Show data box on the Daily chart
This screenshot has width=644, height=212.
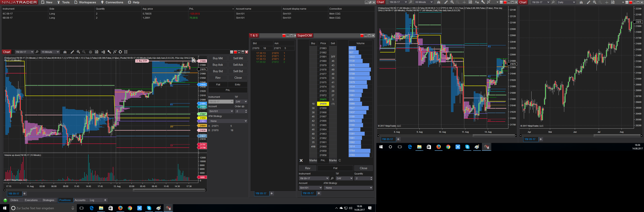613,2
